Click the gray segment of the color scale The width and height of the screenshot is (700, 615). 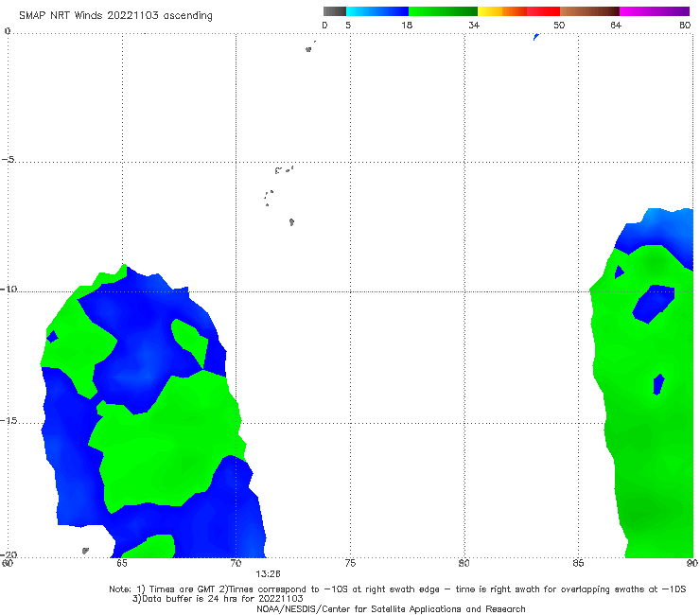(x=334, y=11)
